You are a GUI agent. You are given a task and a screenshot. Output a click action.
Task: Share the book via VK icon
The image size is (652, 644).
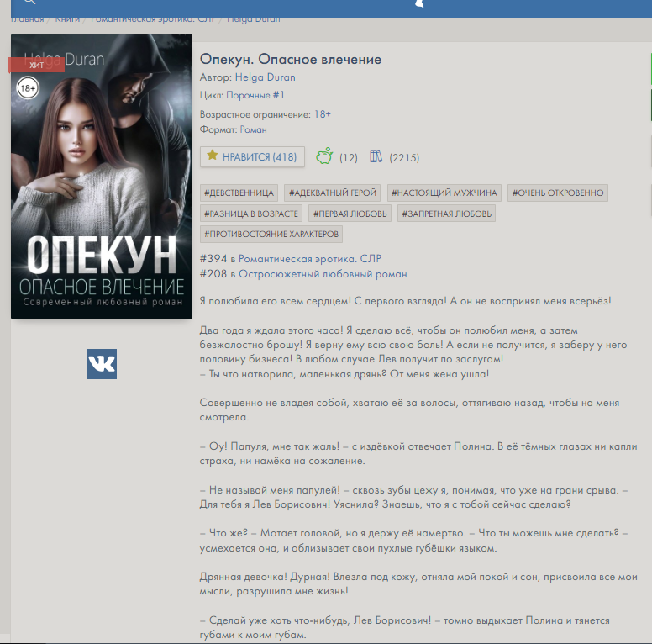[x=102, y=364]
